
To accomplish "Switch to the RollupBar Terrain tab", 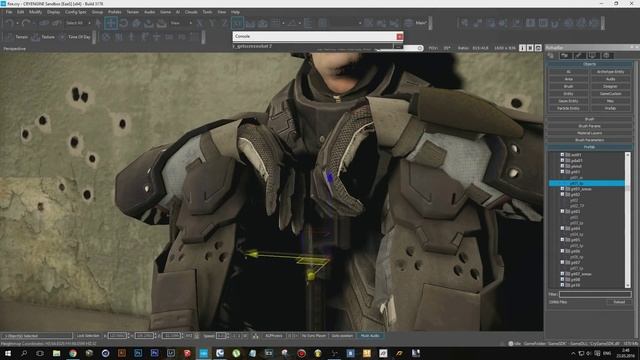I will (x=565, y=56).
